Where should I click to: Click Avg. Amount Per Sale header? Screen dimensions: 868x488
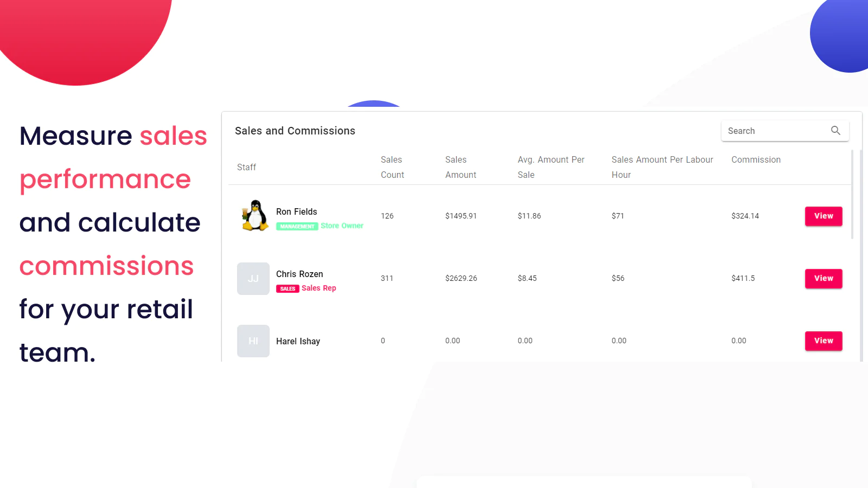[551, 167]
